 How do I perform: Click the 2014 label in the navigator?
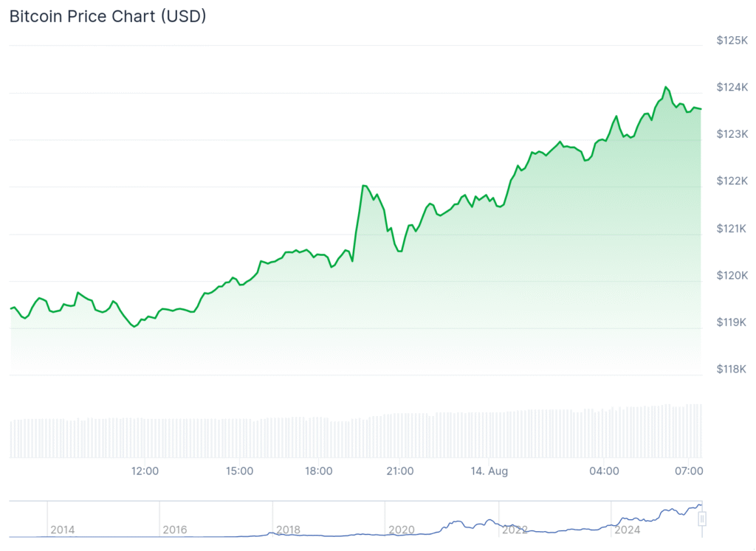point(62,530)
